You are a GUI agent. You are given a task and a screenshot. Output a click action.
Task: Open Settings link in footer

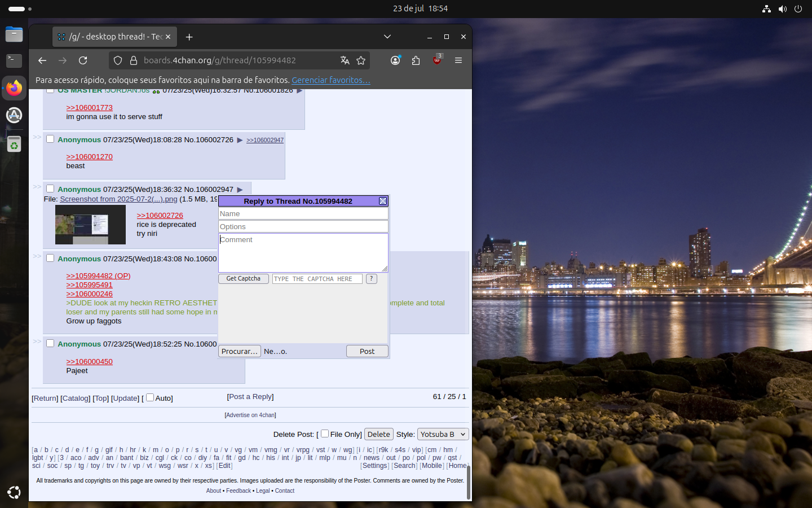point(375,466)
